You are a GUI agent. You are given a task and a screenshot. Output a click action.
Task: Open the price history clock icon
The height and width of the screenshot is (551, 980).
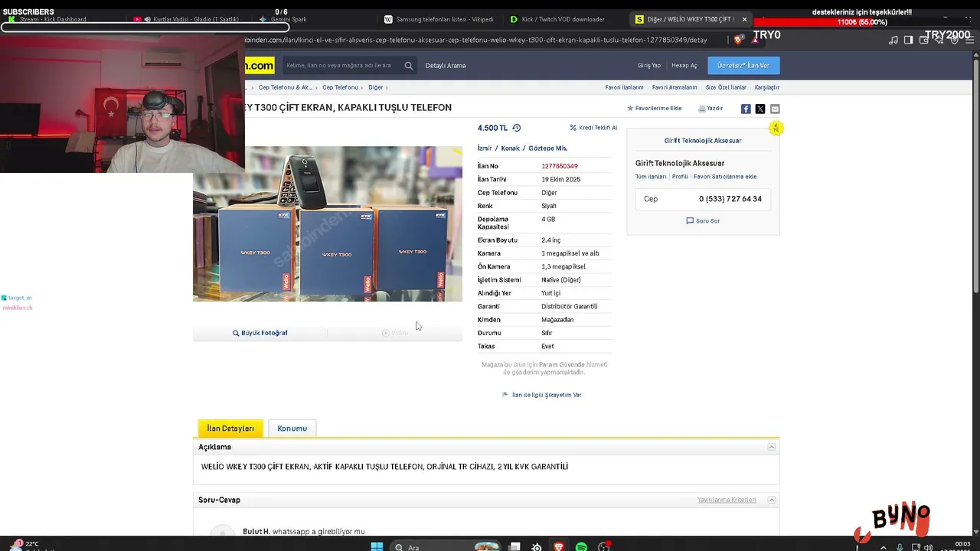[x=517, y=128]
